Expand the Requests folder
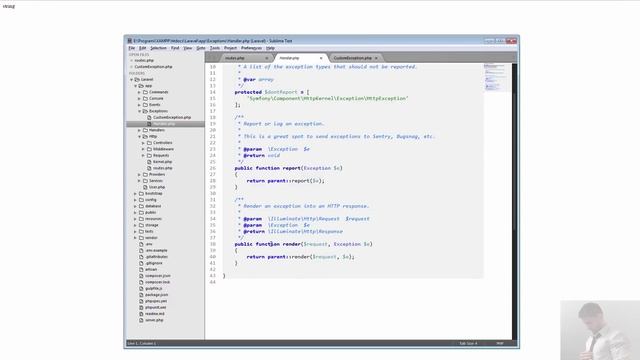This screenshot has width=640, height=360. pyautogui.click(x=143, y=156)
